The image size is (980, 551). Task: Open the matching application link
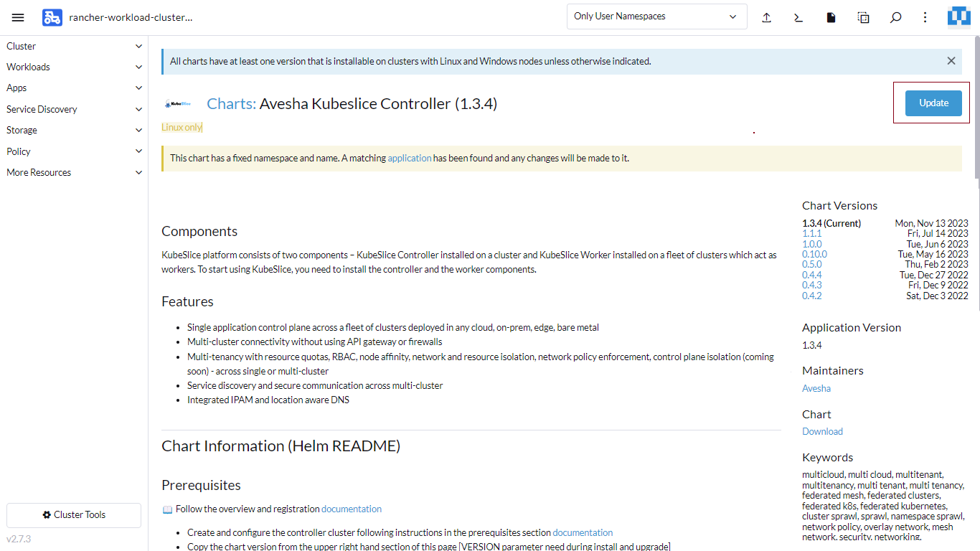coord(410,158)
